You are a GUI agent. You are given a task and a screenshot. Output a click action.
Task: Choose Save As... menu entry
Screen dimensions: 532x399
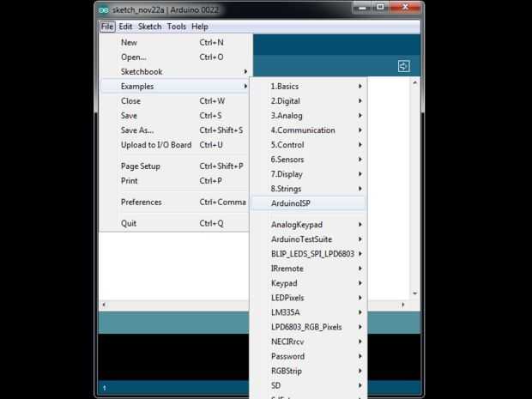point(175,130)
